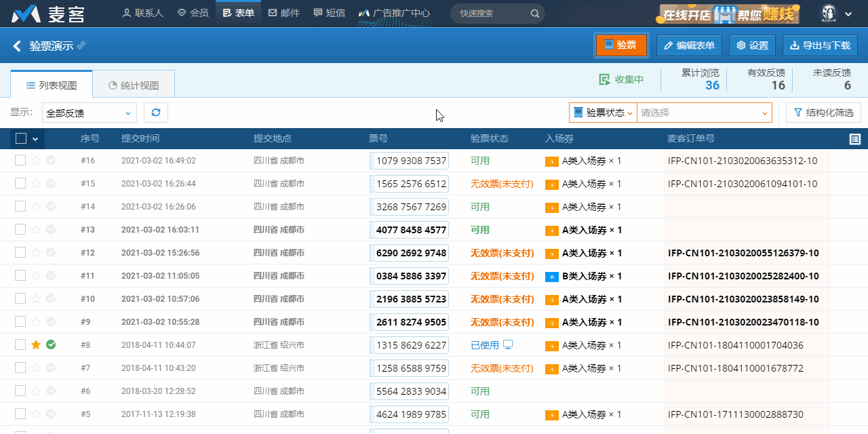Open the column settings table icon
868x434 pixels.
point(855,139)
